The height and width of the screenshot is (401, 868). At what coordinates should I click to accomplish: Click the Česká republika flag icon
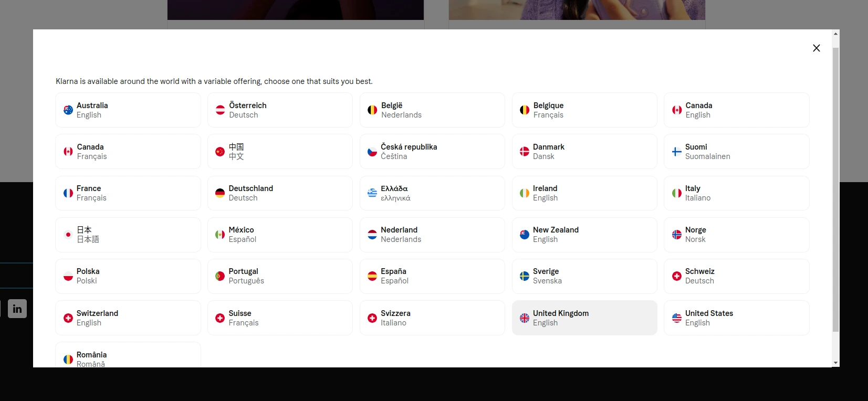pos(372,152)
